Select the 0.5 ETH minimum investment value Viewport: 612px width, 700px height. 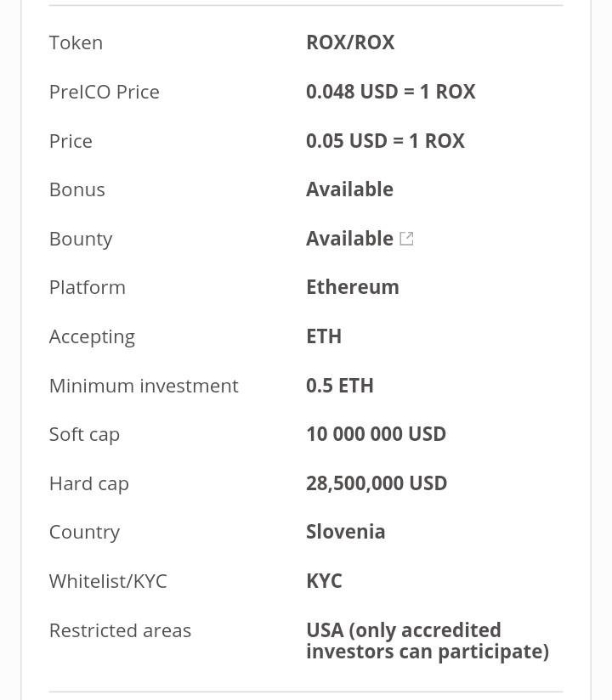pos(339,386)
